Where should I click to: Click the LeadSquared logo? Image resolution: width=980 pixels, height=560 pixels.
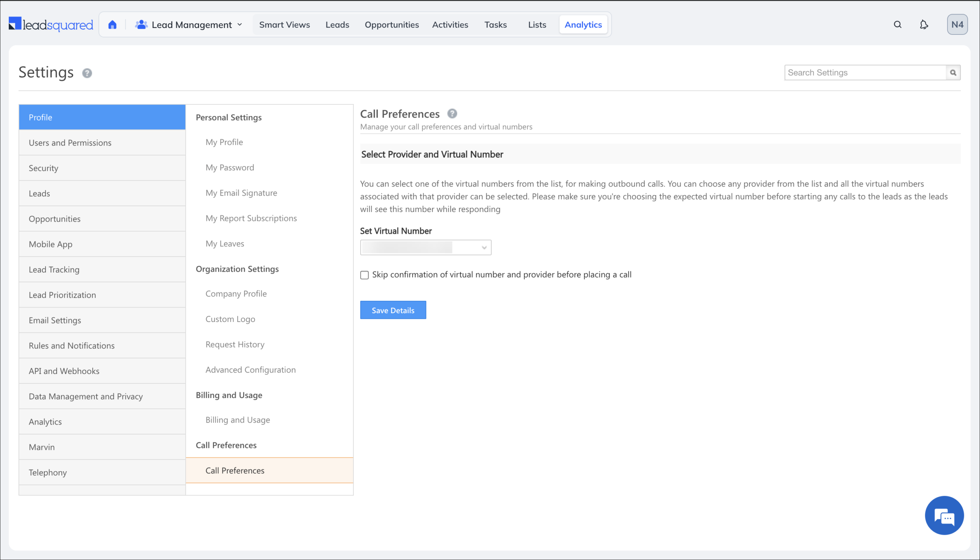pos(51,24)
